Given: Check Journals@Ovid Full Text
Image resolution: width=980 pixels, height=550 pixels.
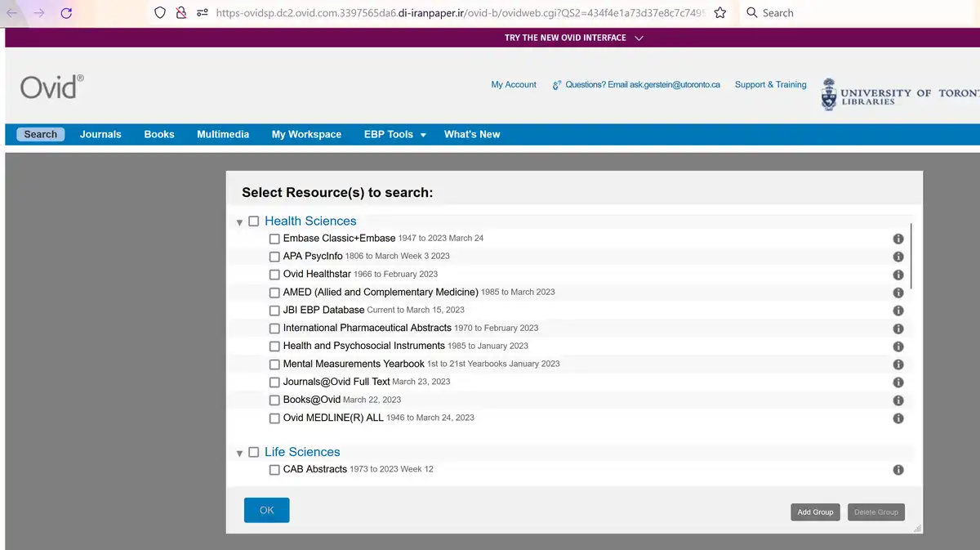Looking at the screenshot, I should tap(274, 383).
